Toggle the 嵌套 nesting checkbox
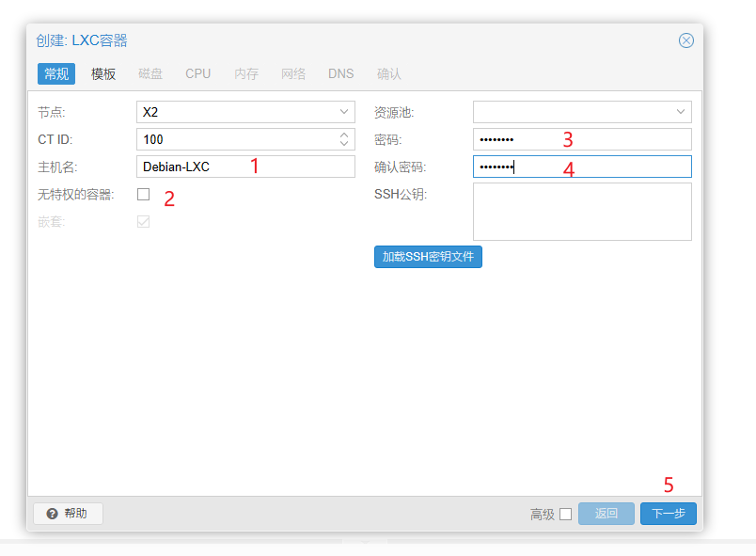This screenshot has height=556, width=756. click(143, 222)
